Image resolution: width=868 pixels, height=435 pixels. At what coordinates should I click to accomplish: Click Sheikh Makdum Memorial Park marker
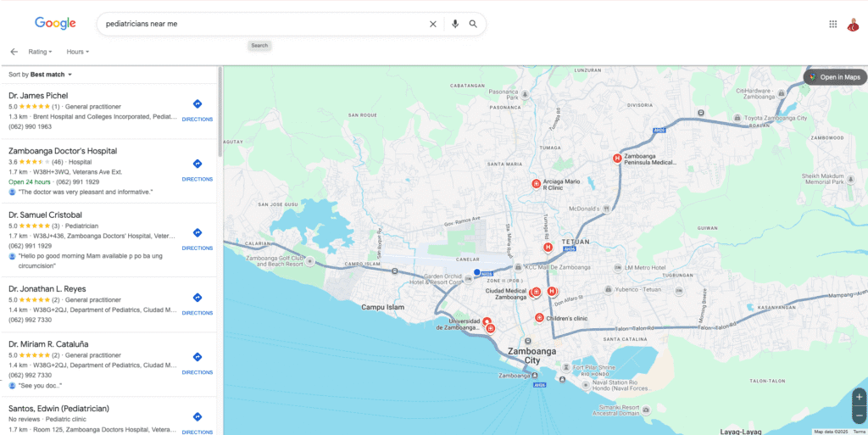(850, 179)
